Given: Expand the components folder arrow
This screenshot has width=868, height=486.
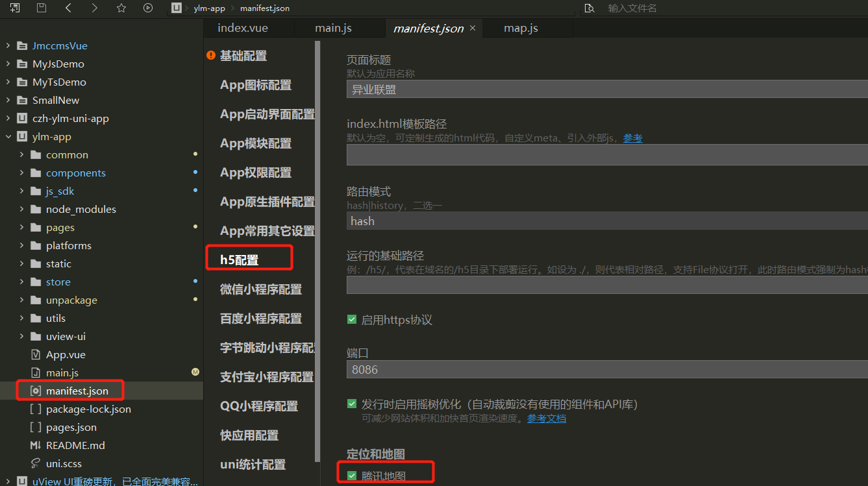Looking at the screenshot, I should [x=21, y=173].
